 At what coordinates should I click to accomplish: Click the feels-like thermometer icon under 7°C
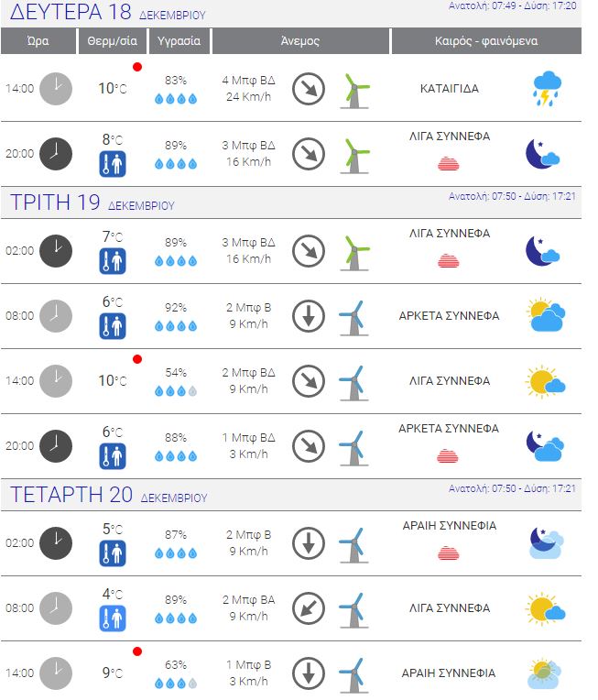[113, 261]
